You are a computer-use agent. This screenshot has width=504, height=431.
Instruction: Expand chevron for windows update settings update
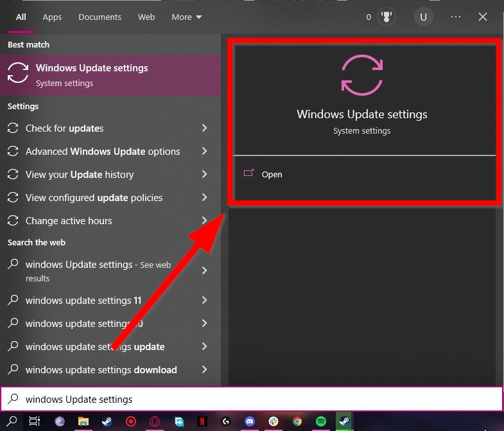coord(204,346)
